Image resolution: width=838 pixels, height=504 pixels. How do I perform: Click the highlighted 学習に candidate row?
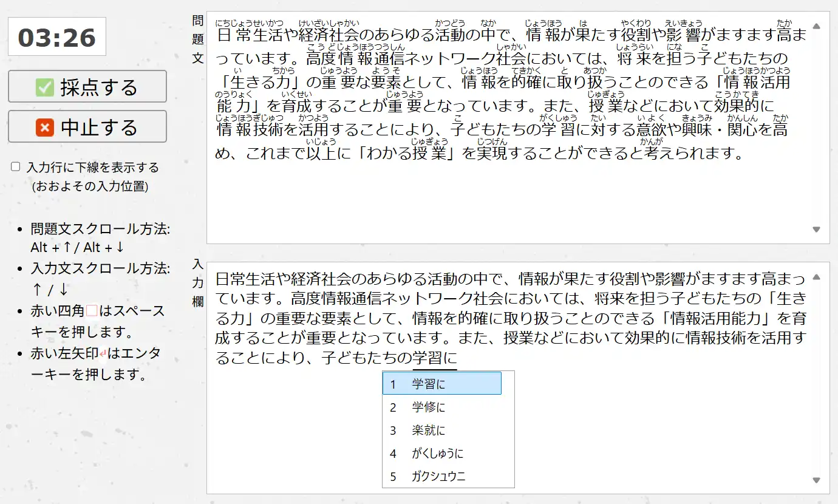pyautogui.click(x=442, y=384)
